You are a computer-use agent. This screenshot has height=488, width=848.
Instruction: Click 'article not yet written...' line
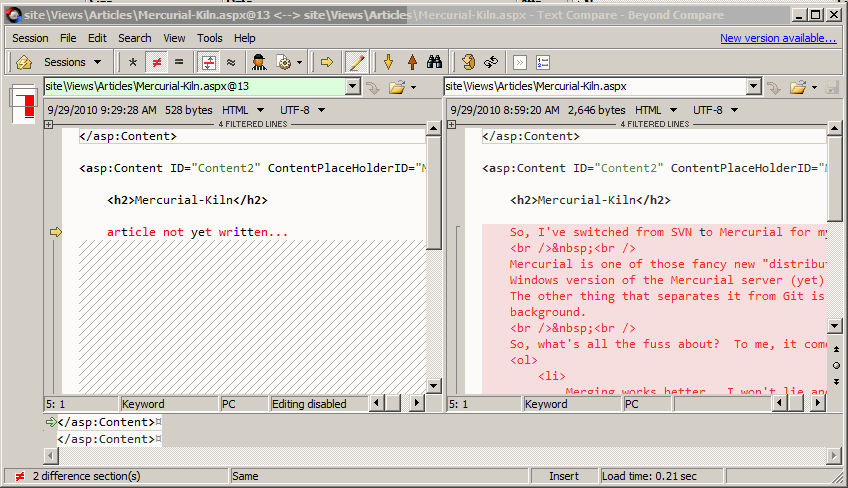click(197, 232)
